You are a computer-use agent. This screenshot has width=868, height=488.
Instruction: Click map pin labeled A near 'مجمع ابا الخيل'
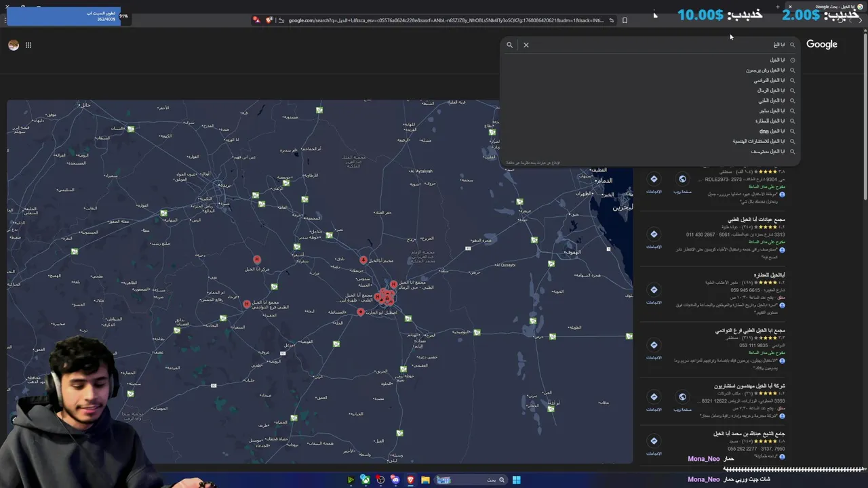tap(363, 260)
